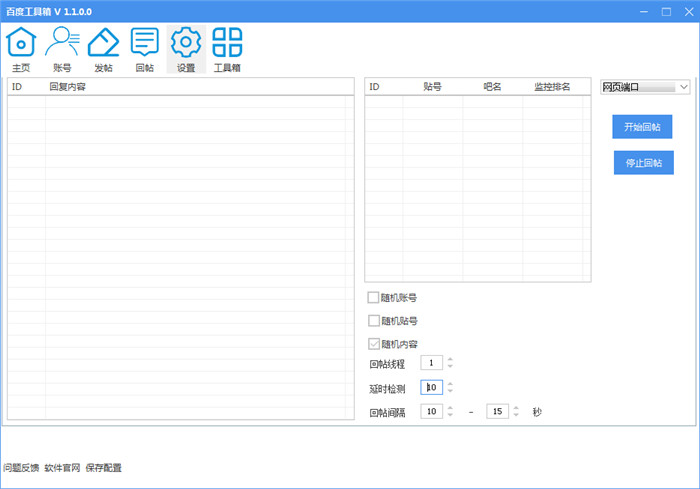This screenshot has height=489, width=700.
Task: Increase the 回帖线程 value with up arrow
Action: 450,359
